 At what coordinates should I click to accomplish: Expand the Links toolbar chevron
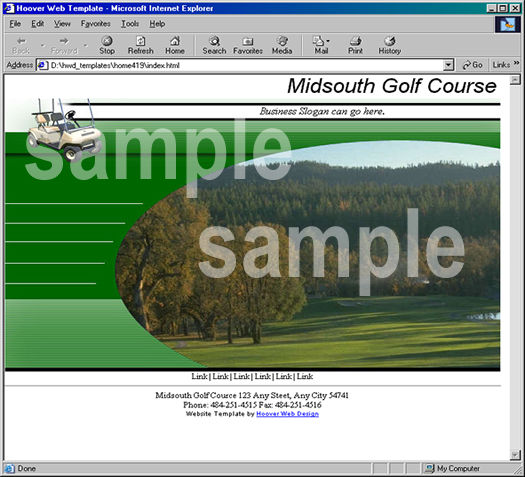(x=516, y=63)
